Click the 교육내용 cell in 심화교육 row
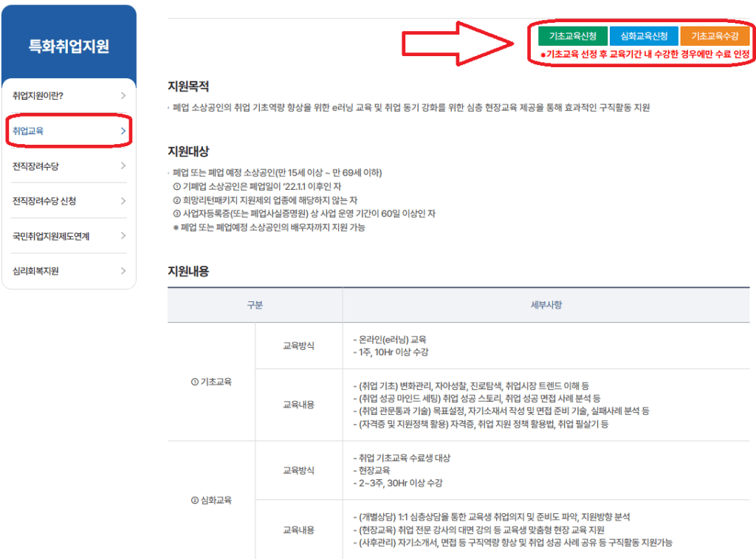The height and width of the screenshot is (559, 756). click(x=298, y=529)
